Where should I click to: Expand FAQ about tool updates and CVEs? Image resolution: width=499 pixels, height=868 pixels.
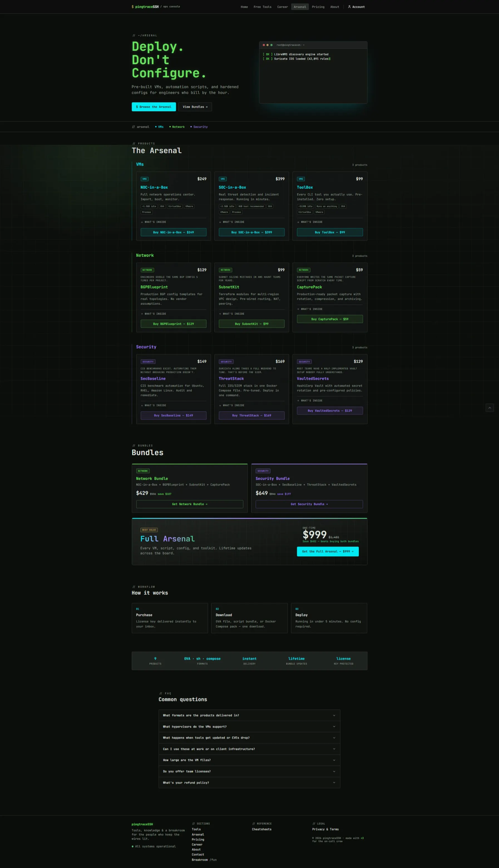(x=250, y=738)
